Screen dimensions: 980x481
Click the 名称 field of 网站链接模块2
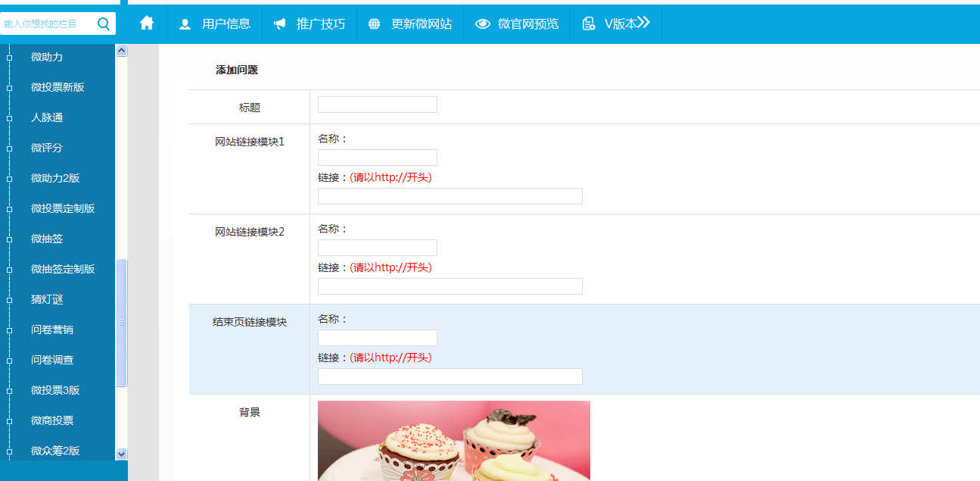[378, 248]
